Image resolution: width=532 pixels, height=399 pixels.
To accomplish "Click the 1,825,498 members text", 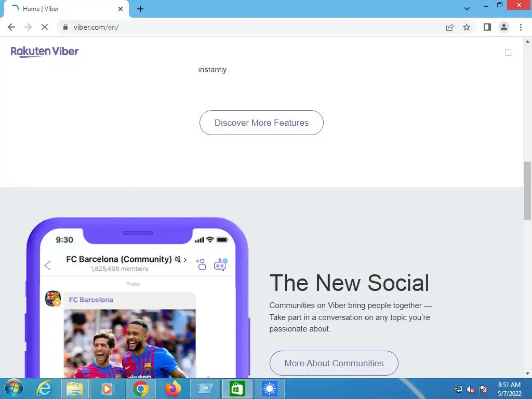I will tap(119, 269).
